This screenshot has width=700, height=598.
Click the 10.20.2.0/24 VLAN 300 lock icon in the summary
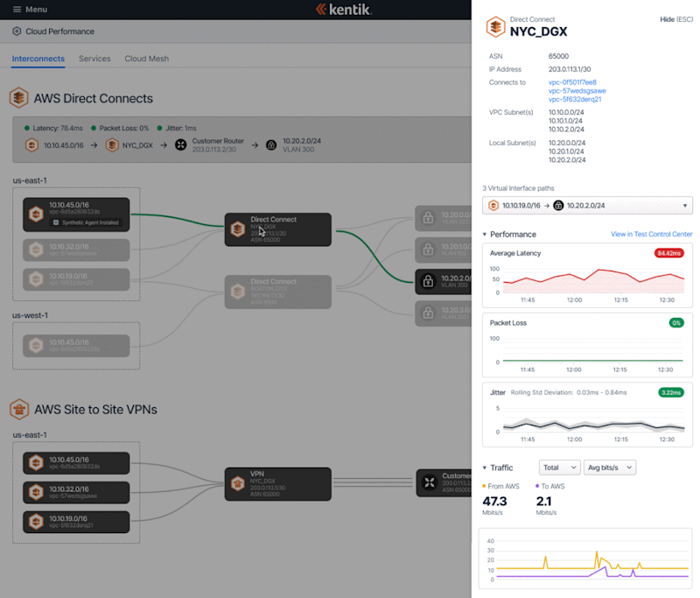coord(271,145)
